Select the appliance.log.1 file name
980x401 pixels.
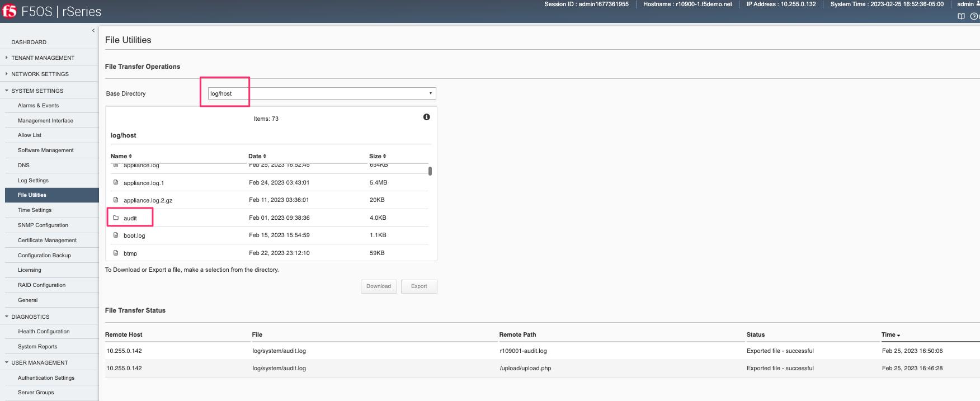pos(144,183)
